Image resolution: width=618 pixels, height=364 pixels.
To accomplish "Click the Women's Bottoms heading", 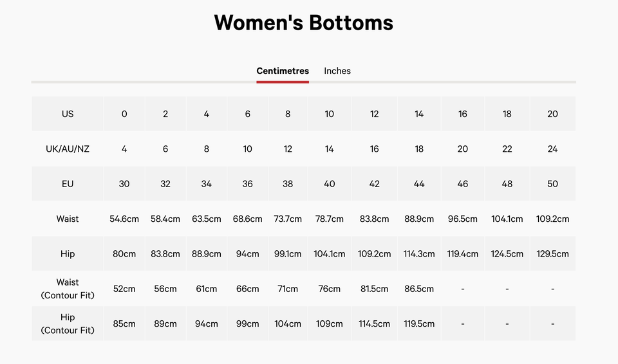I will click(x=303, y=23).
